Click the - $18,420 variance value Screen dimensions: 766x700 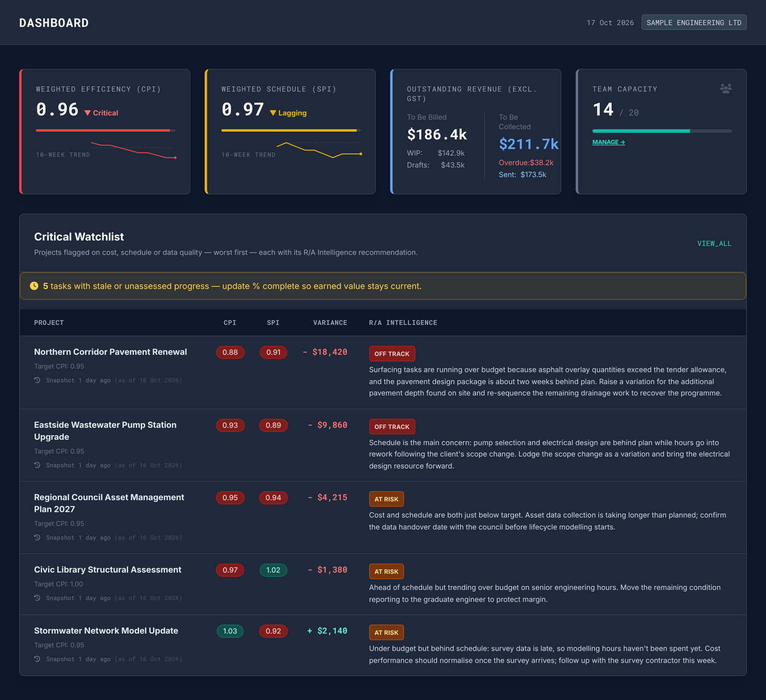click(325, 352)
